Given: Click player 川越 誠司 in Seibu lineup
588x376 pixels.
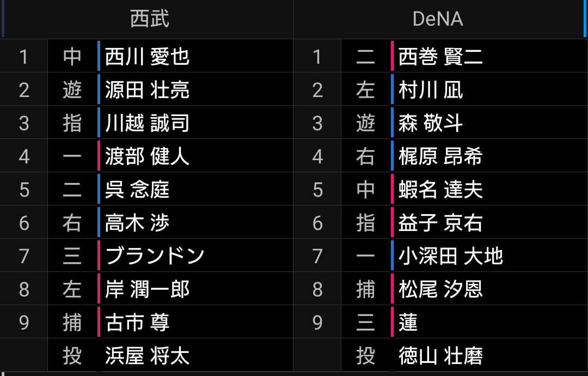Looking at the screenshot, I should tap(147, 123).
